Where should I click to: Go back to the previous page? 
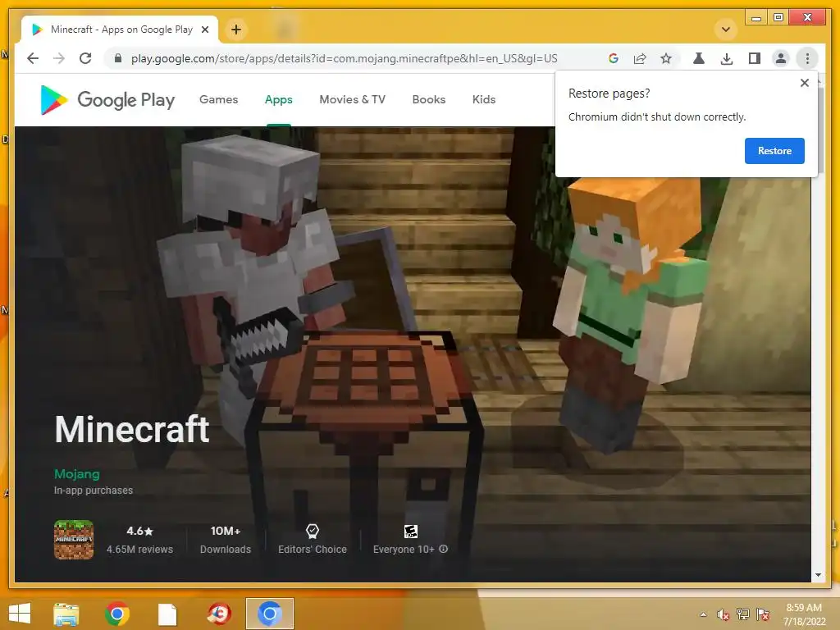click(x=33, y=58)
